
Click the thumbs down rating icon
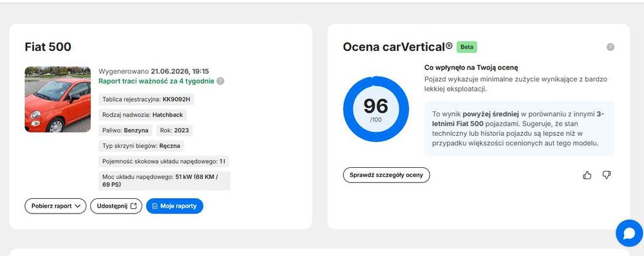[606, 175]
